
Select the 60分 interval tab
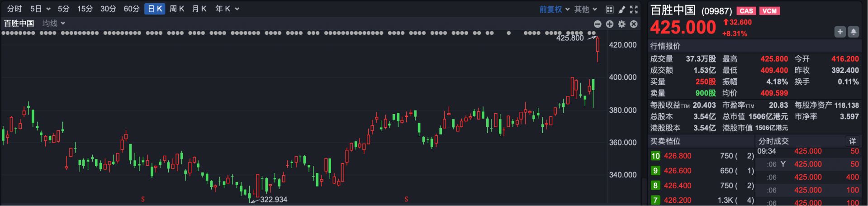click(132, 9)
